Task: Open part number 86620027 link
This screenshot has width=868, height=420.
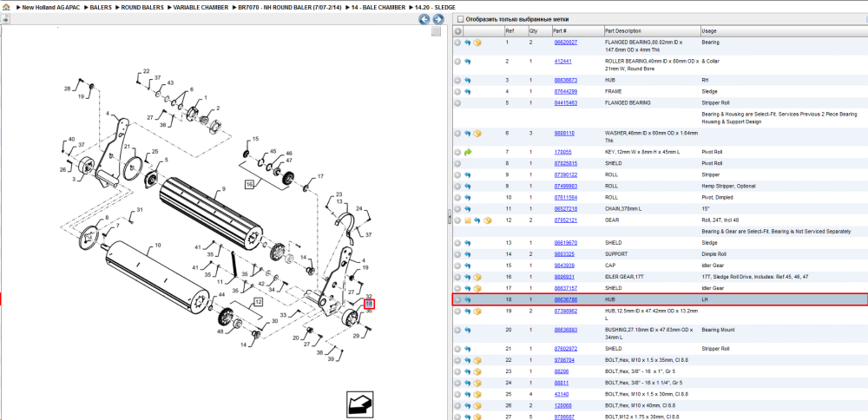Action: point(566,43)
